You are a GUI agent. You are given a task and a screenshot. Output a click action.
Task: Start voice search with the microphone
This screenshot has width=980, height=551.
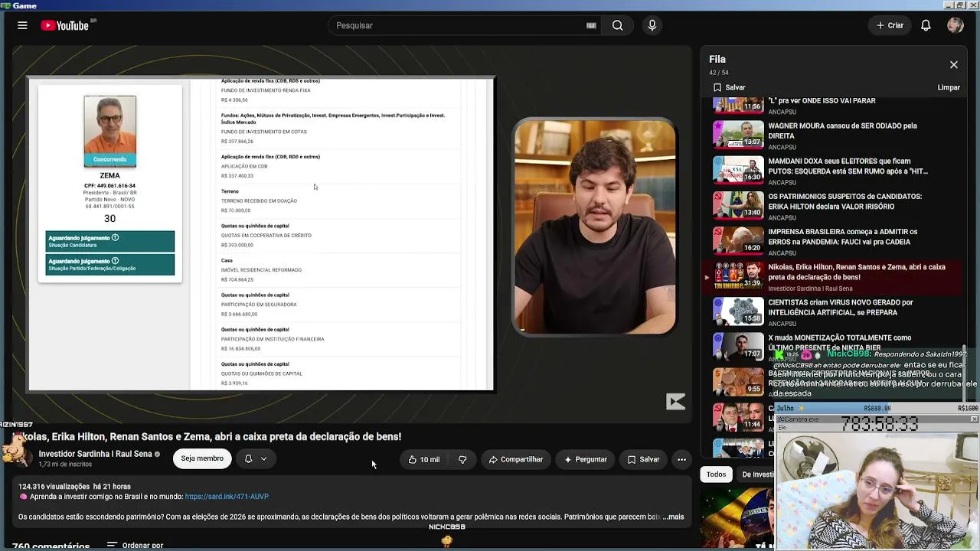(x=652, y=25)
